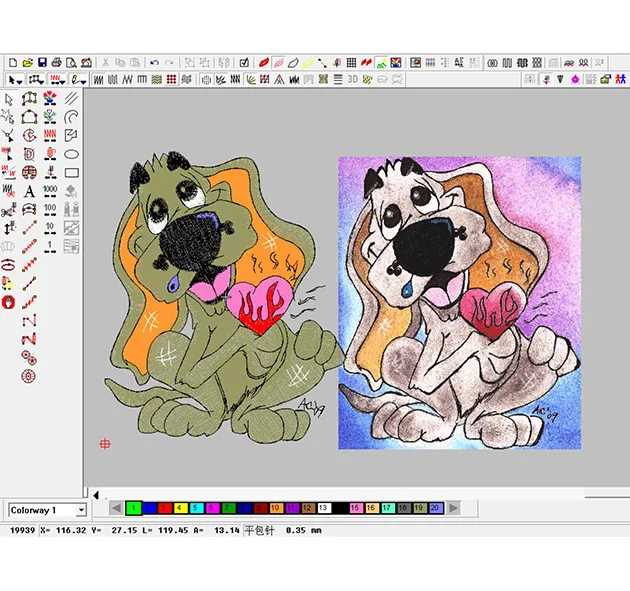Pick green color swatch number 1

click(x=133, y=509)
